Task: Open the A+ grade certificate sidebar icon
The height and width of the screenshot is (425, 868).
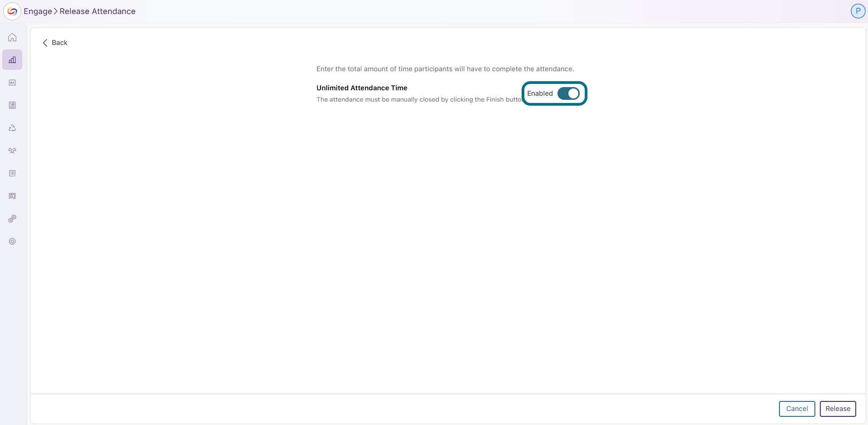Action: point(12,83)
